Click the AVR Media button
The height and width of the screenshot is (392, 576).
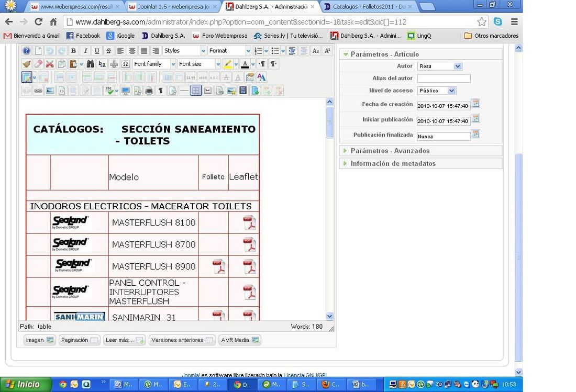pyautogui.click(x=239, y=340)
